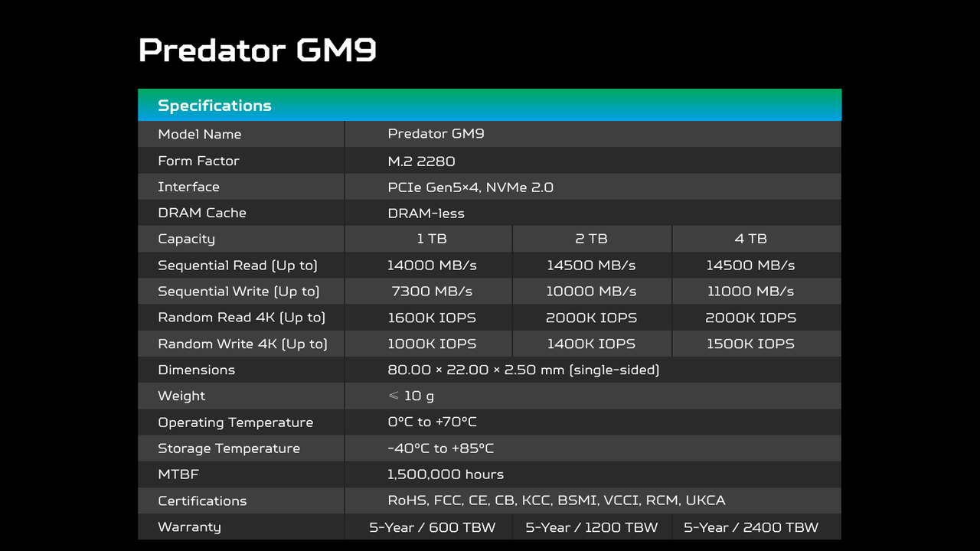Select the "≤ 10 g" weight value
Viewport: 980px width, 551px height.
[410, 396]
